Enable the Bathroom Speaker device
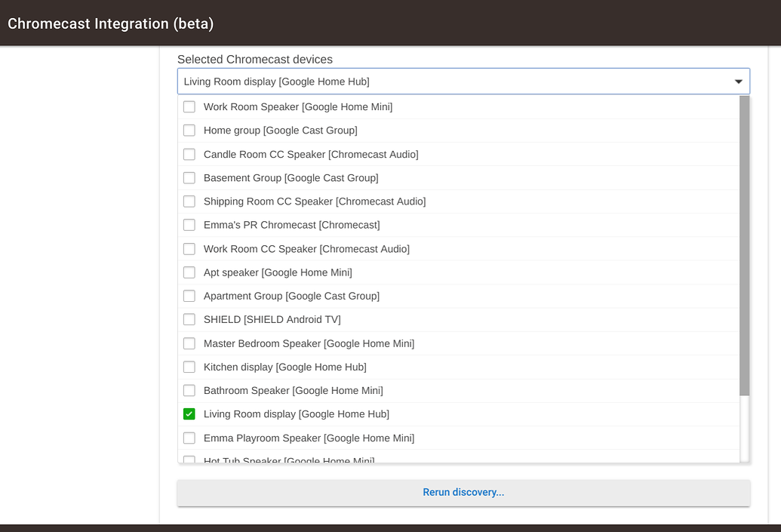This screenshot has width=781, height=532. coord(189,390)
